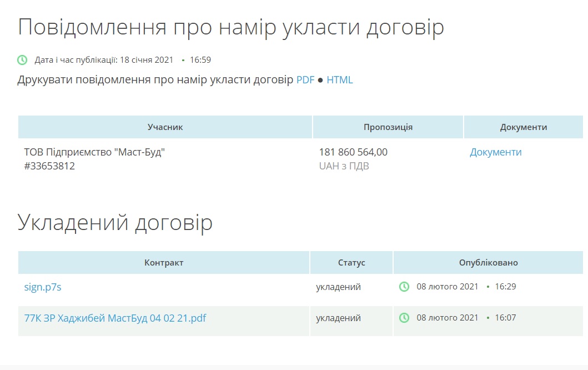Image resolution: width=588 pixels, height=370 pixels.
Task: Click the date 08 лютого 2021 in sign.p7s row
Action: pyautogui.click(x=448, y=287)
